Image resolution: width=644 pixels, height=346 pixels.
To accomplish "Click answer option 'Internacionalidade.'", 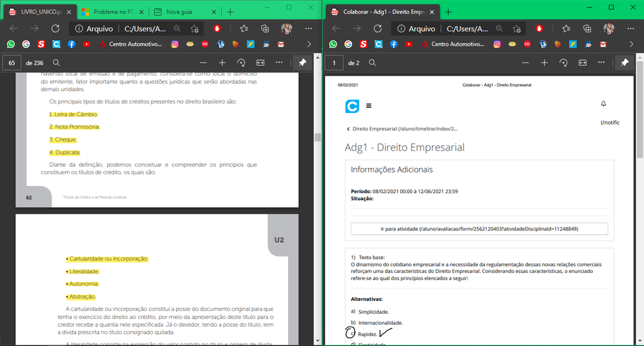I will pos(380,323).
